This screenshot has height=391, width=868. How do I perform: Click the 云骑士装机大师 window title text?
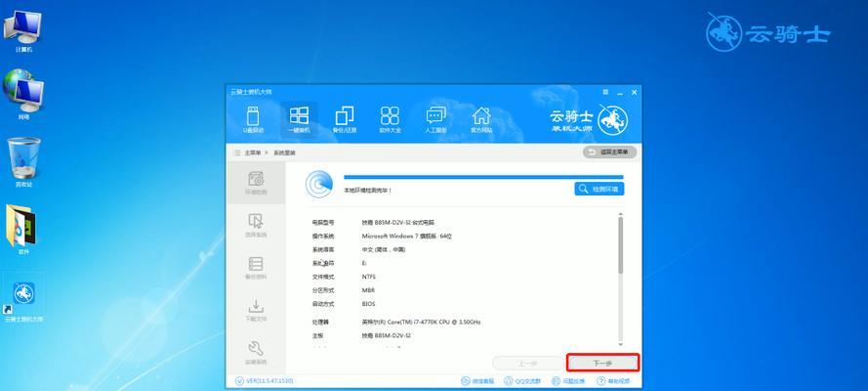(x=251, y=92)
